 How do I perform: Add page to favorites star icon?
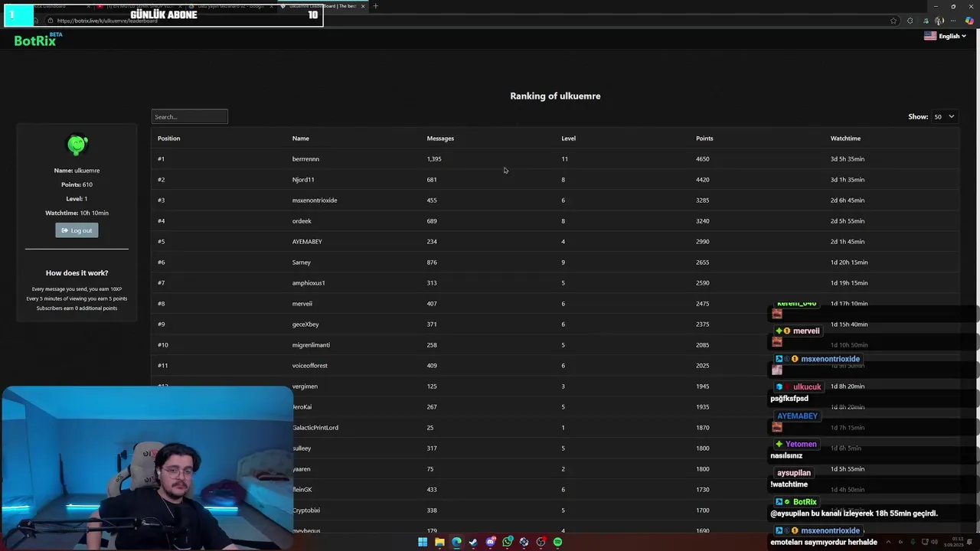893,21
